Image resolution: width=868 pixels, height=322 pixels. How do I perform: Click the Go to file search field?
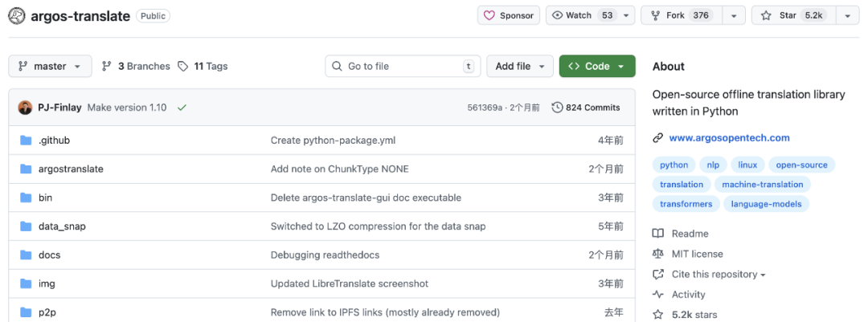click(402, 67)
